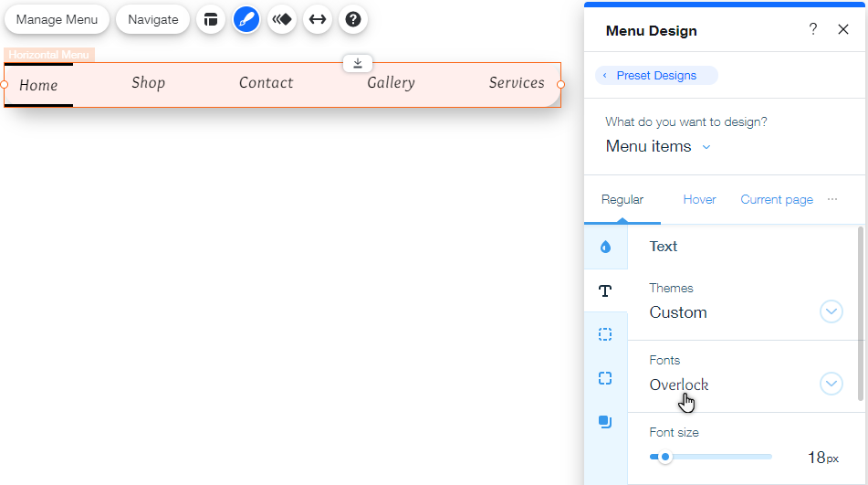868x485 pixels.
Task: Expand the Fonts dropdown arrow
Action: (x=831, y=384)
